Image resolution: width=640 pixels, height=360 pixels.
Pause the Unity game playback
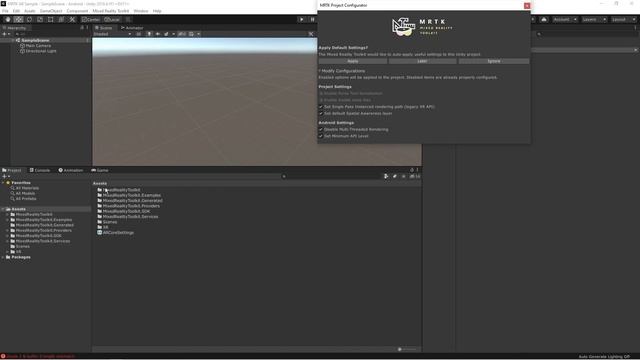tap(312, 20)
